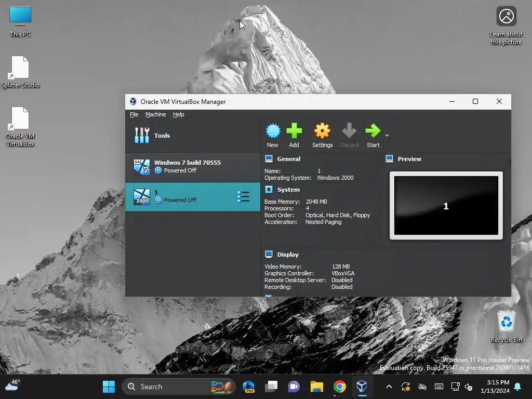Click the taskbar Search box

[x=179, y=387]
